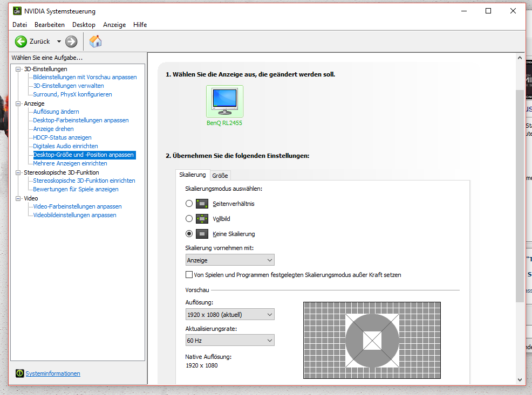Screen dimensions: 532x395
Task: Open Video-Farbeinstellungen anpassen
Action: 77,206
